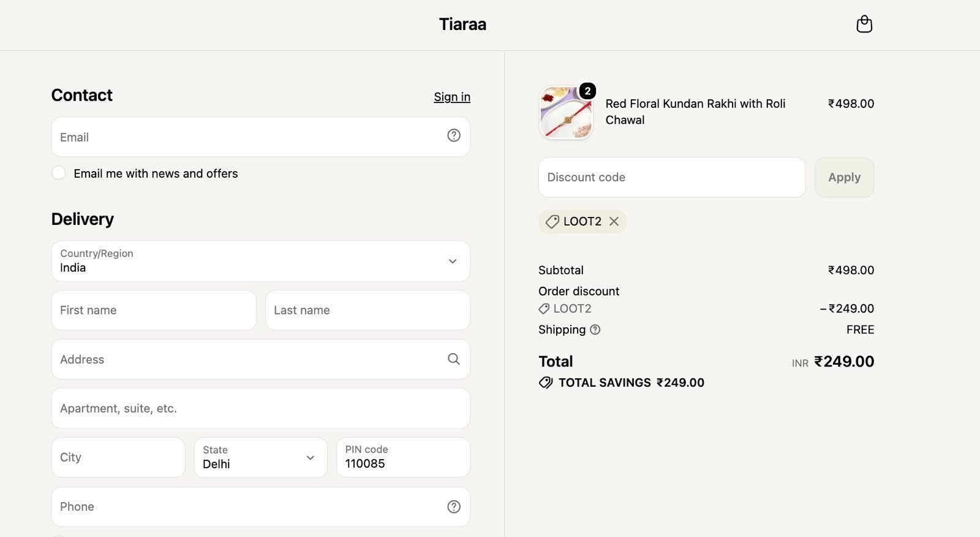
Task: Focus the Phone input field
Action: coord(261,506)
